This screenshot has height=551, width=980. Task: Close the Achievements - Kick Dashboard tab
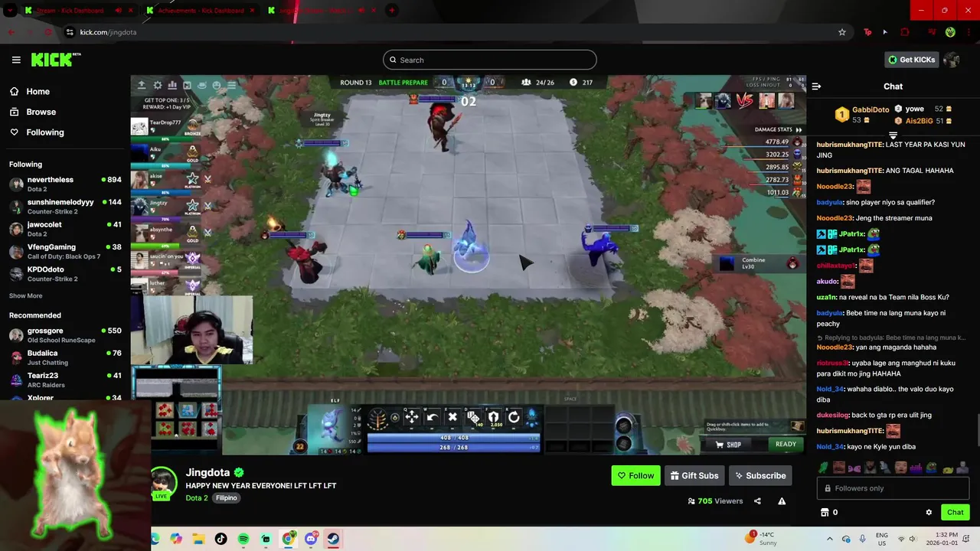(x=252, y=11)
